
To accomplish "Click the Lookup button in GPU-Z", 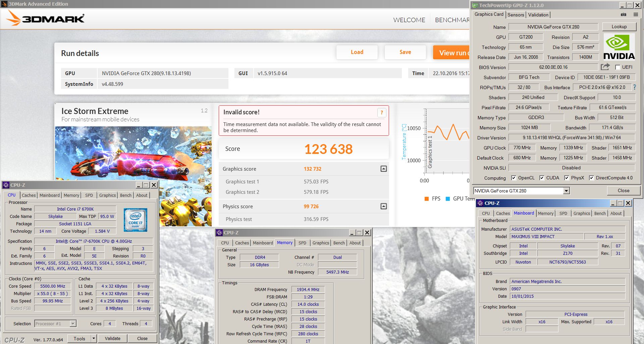I will 619,26.
